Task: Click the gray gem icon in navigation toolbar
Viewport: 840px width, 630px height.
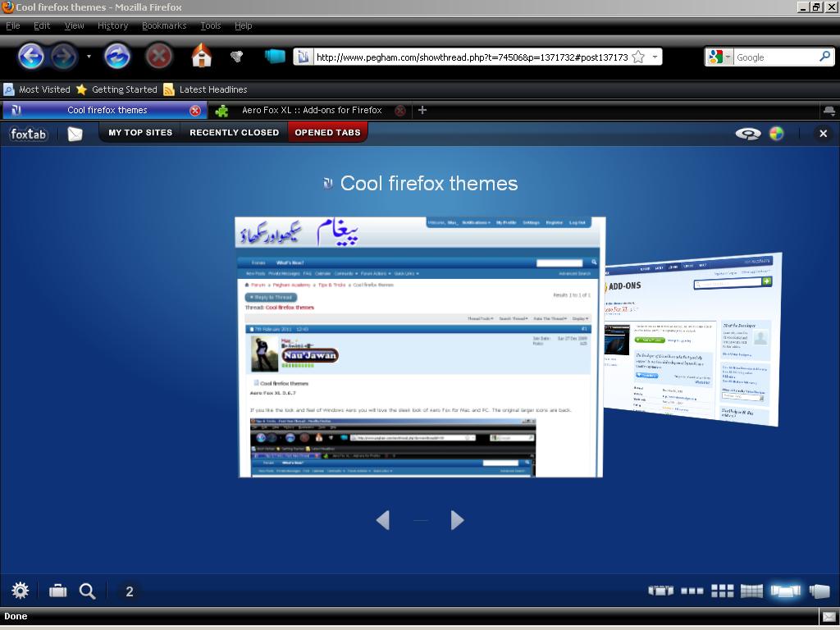Action: [x=236, y=57]
